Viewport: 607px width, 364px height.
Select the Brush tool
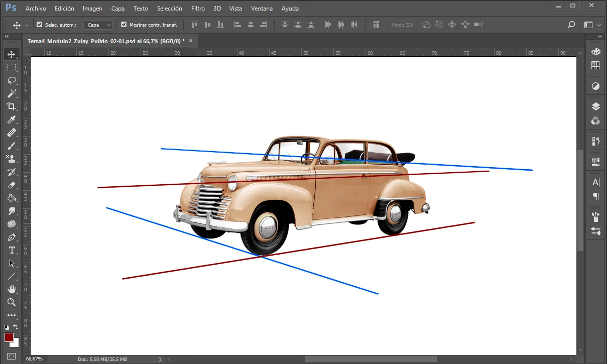[12, 146]
